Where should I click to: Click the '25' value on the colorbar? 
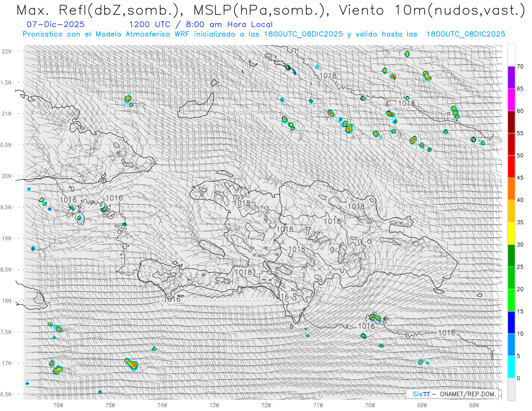click(520, 267)
